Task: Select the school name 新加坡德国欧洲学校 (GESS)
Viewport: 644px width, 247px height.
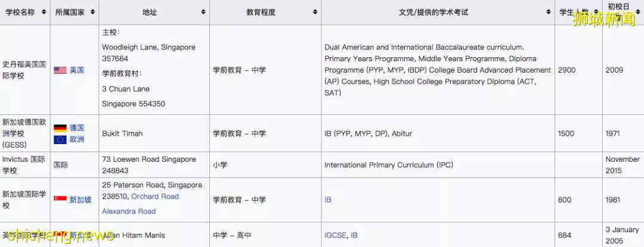Action: pos(24,133)
